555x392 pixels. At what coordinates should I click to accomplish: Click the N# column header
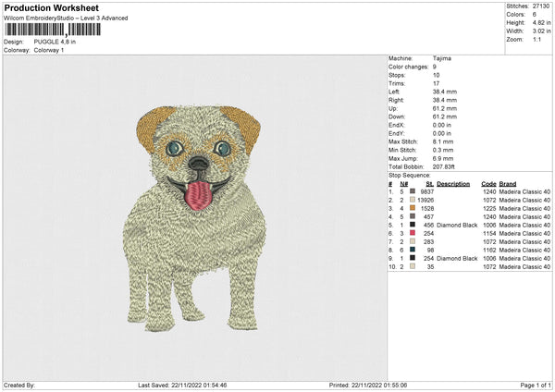point(403,183)
